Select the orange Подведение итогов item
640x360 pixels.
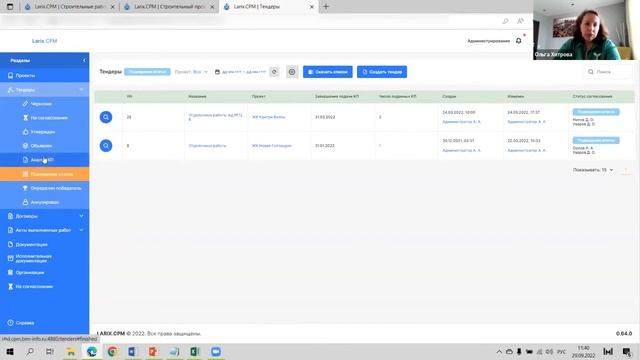pyautogui.click(x=44, y=174)
